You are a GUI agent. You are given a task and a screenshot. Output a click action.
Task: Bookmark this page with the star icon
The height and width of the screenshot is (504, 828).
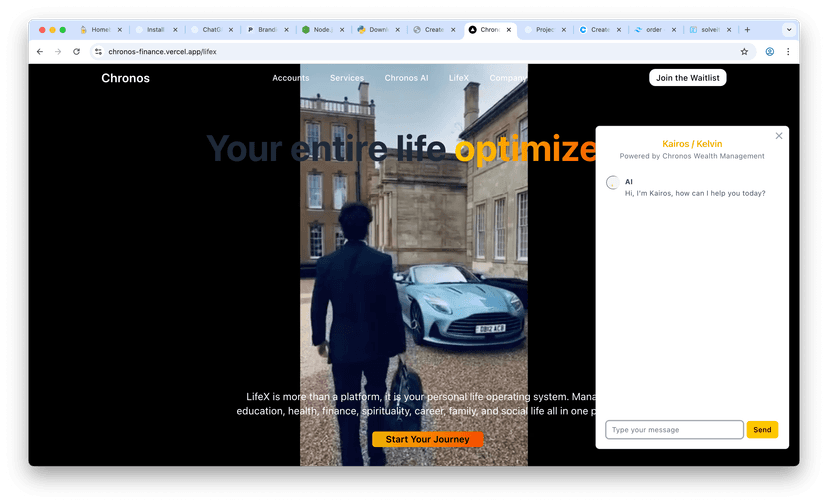(744, 52)
